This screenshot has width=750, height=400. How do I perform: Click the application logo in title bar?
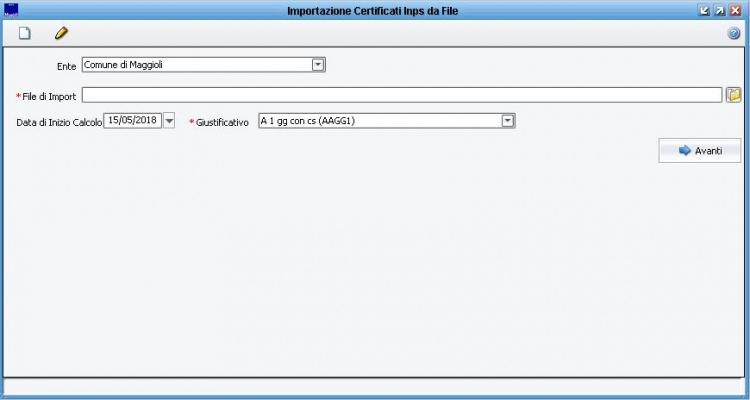[x=11, y=10]
